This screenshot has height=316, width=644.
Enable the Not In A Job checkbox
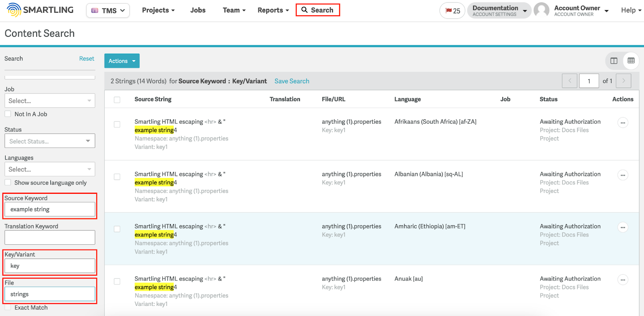8,114
